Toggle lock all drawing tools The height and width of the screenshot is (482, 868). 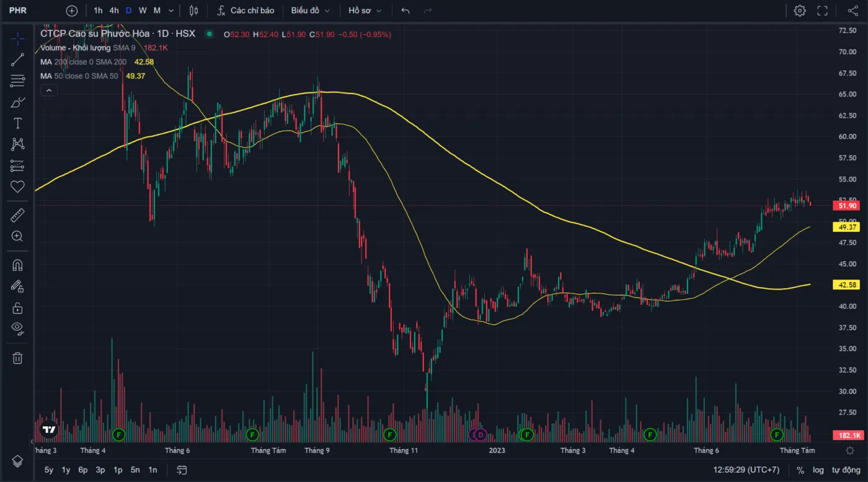click(17, 308)
